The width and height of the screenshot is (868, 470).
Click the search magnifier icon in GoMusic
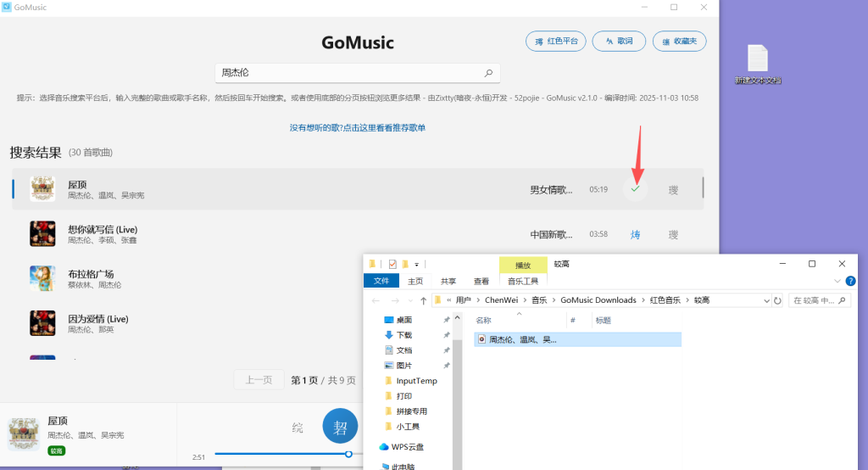coord(488,73)
